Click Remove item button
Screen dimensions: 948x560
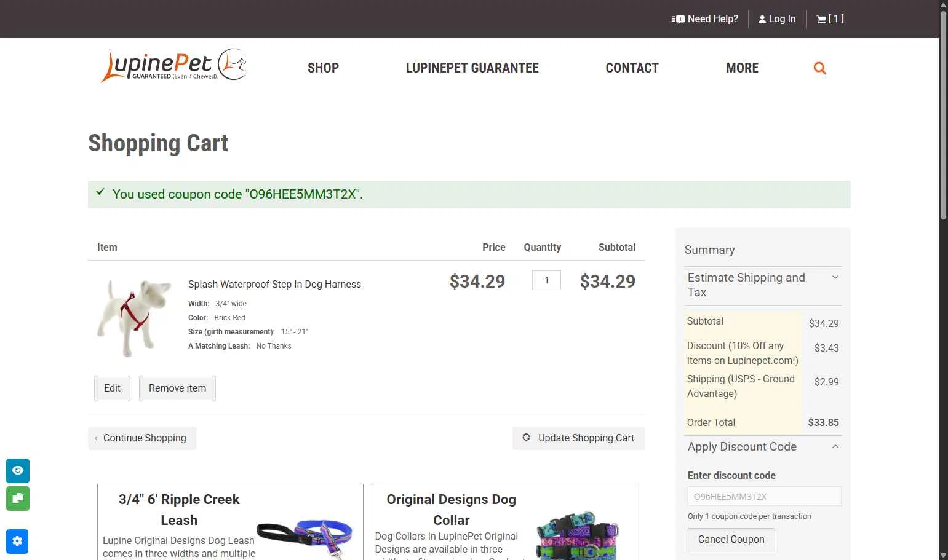(177, 388)
